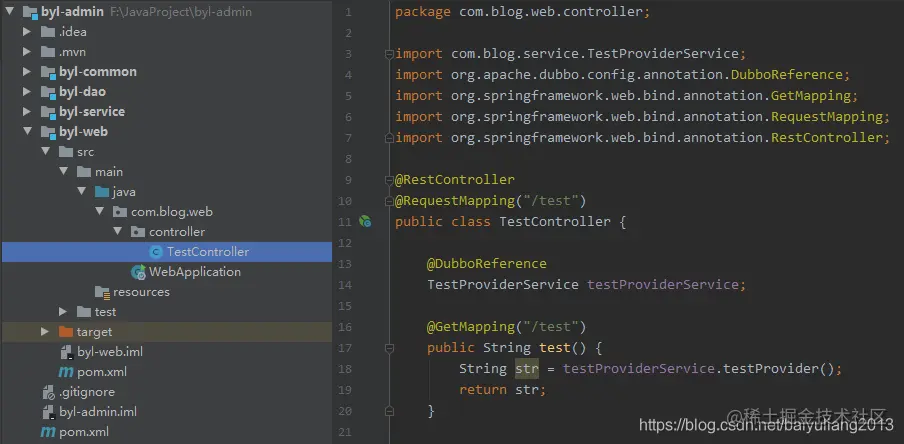904x444 pixels.
Task: Click the byl-admin project module icon
Action: [x=30, y=12]
